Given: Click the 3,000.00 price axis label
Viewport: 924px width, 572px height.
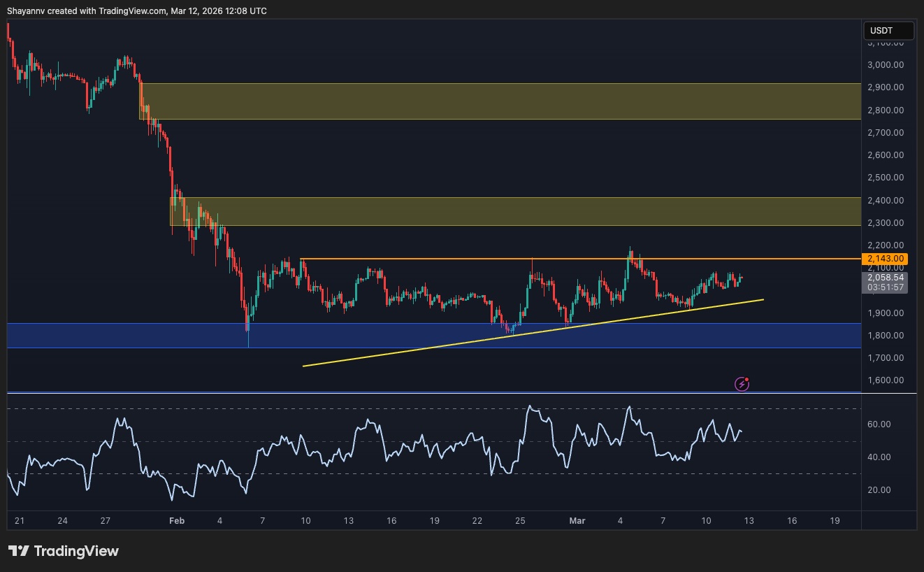Looking at the screenshot, I should tap(884, 65).
